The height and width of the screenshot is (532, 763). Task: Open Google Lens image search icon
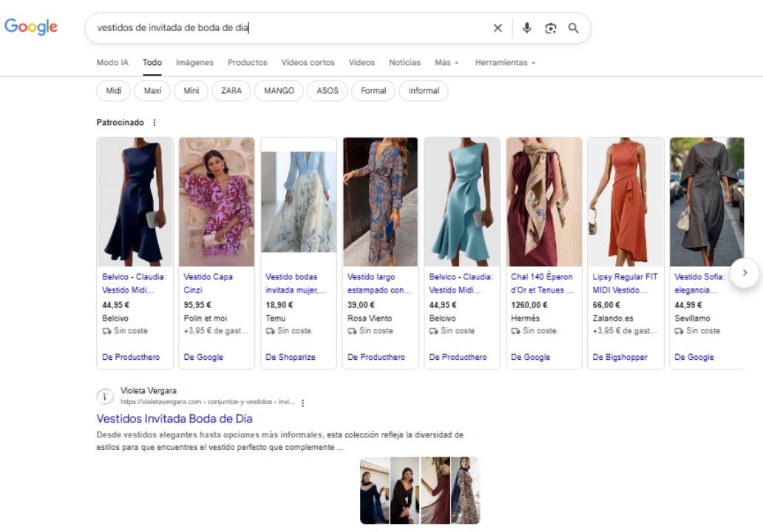550,28
